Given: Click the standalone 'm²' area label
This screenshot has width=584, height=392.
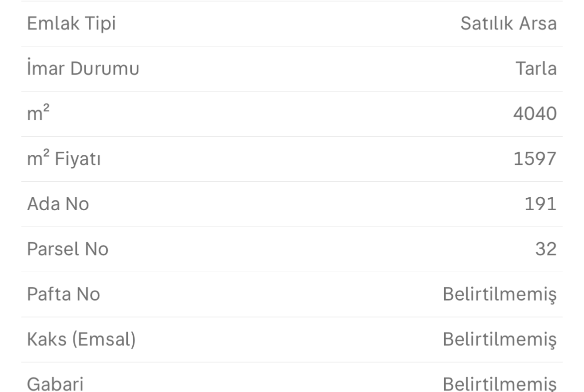Looking at the screenshot, I should [38, 114].
